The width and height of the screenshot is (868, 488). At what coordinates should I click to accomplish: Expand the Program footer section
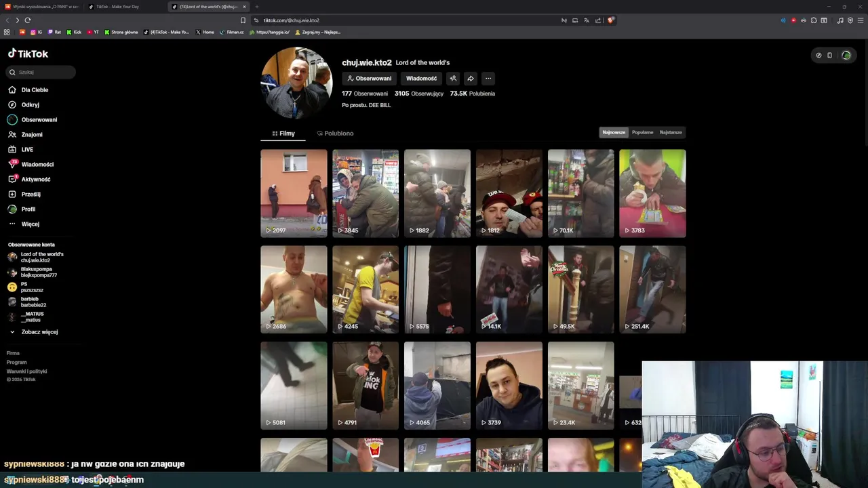pos(16,363)
